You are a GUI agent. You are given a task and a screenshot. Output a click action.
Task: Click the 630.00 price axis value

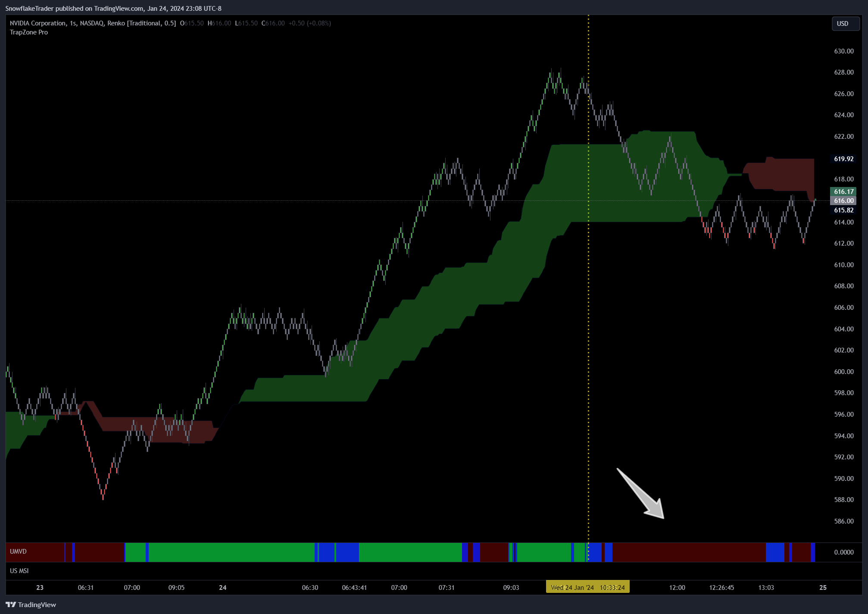(844, 51)
